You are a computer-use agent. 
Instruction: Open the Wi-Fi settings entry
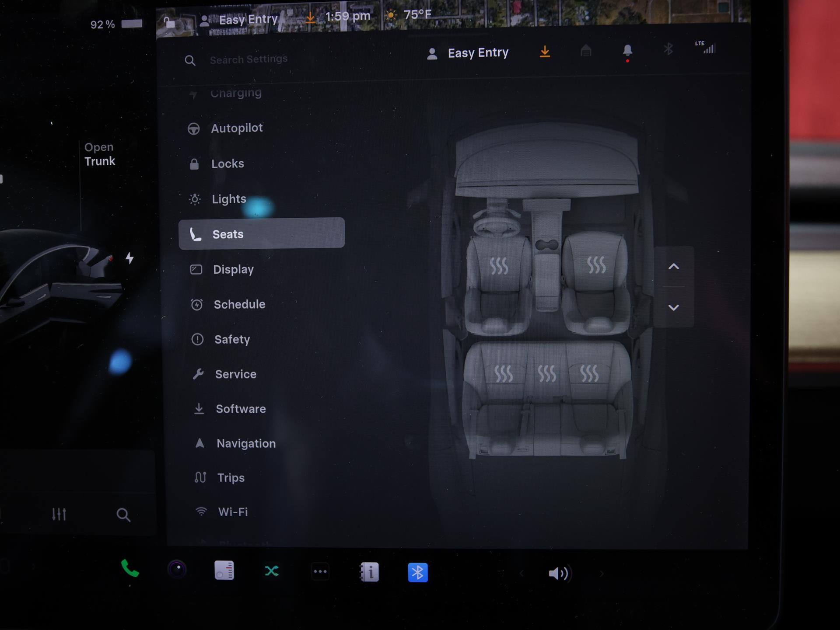point(232,512)
